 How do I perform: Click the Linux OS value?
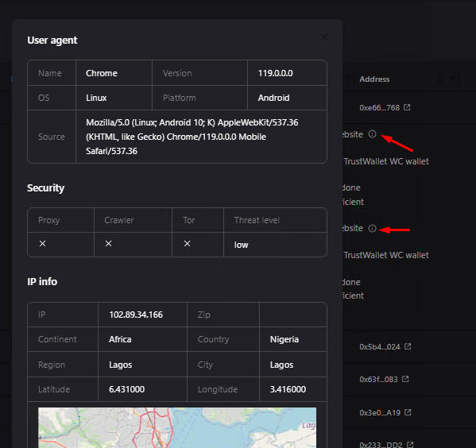[96, 98]
